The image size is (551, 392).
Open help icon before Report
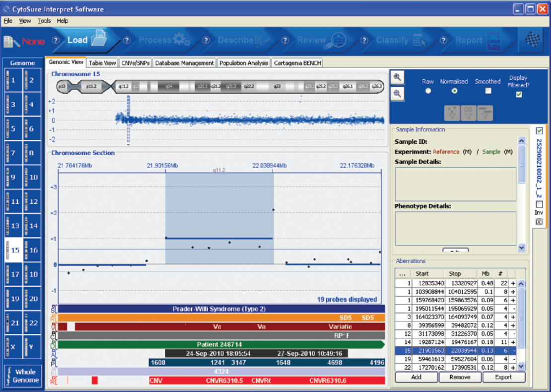443,40
